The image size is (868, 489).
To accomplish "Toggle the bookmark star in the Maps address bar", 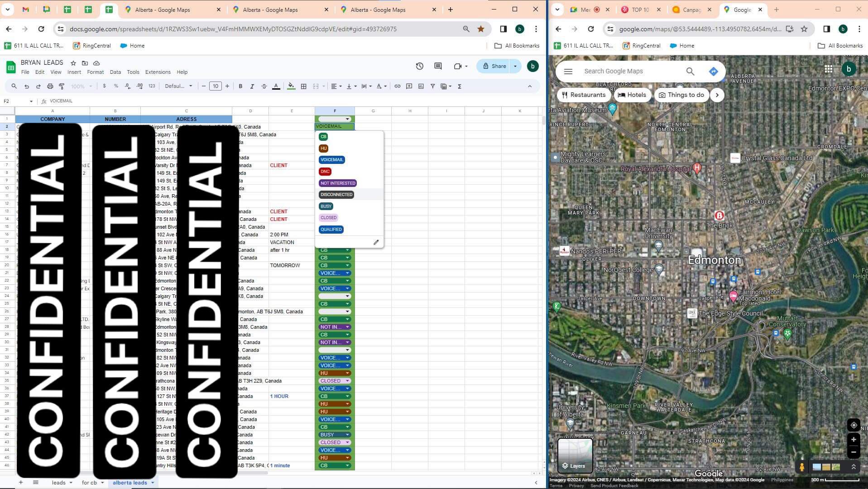I will [x=804, y=29].
